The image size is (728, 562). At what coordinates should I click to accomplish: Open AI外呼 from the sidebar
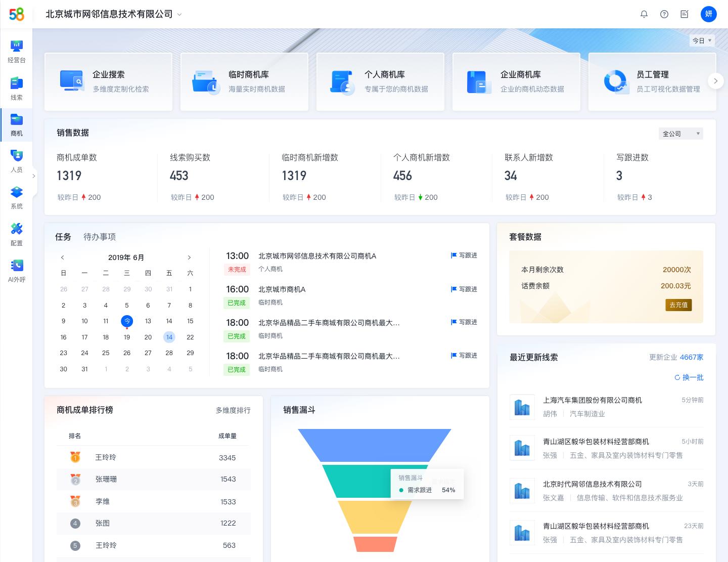point(17,270)
